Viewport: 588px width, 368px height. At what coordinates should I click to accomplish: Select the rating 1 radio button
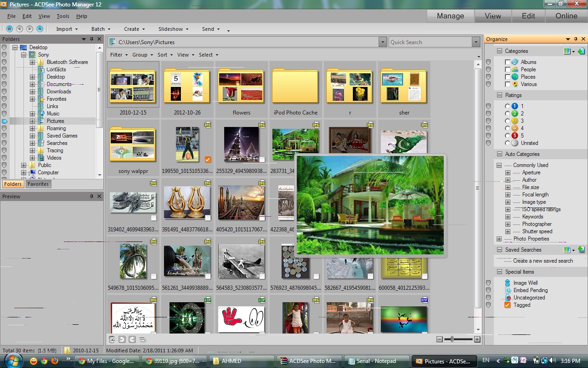pos(508,106)
